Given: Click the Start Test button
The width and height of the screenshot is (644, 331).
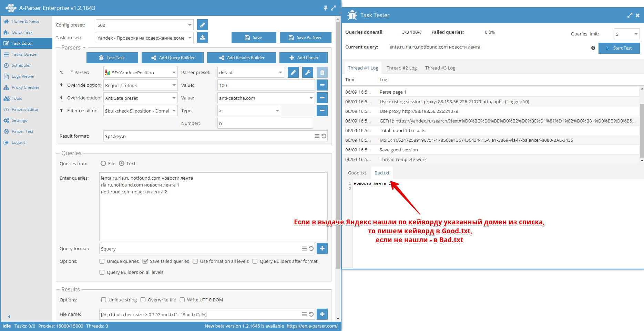Looking at the screenshot, I should click(x=619, y=48).
